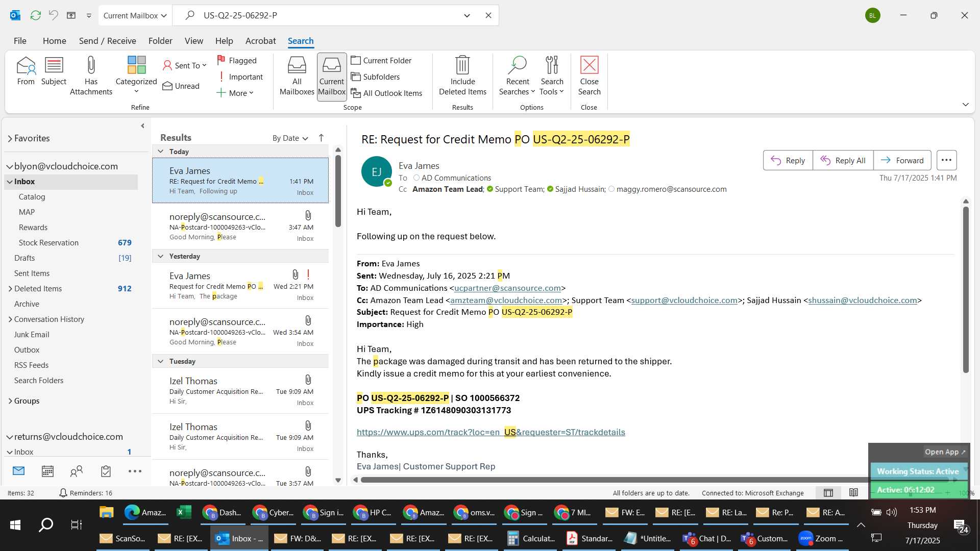Click the Reply button
The height and width of the screenshot is (551, 980).
point(788,160)
